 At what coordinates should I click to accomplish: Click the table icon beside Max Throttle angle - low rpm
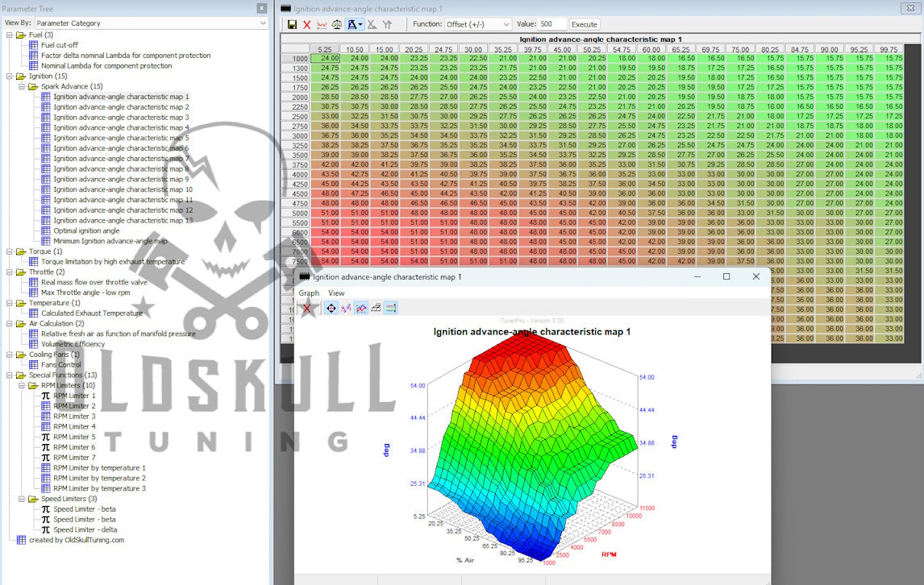point(34,292)
